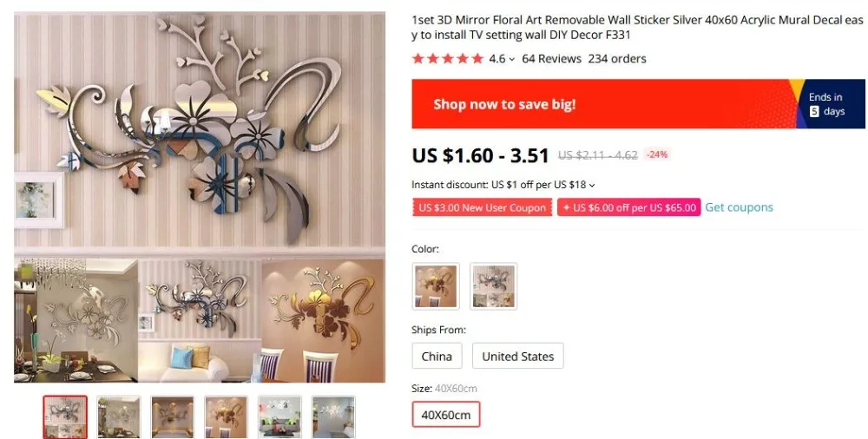Viewport: 868px width, 439px height.
Task: Select US $6.00 off per US $65.00 coupon
Action: [628, 207]
